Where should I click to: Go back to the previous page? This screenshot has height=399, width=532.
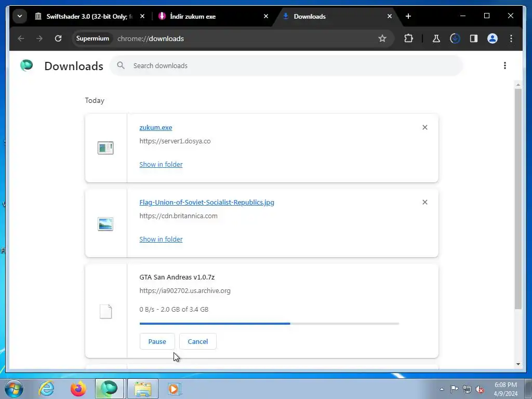(21, 38)
